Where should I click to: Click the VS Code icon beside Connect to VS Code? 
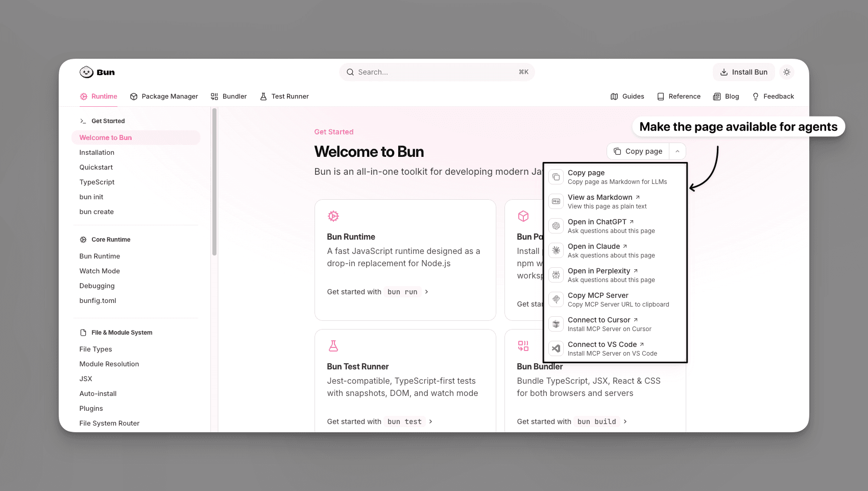point(556,348)
